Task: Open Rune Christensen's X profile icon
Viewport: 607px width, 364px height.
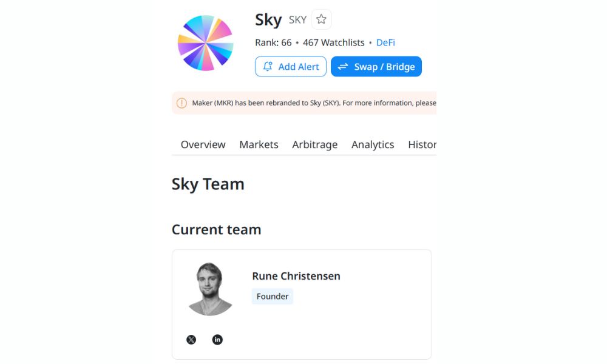Action: (x=191, y=339)
